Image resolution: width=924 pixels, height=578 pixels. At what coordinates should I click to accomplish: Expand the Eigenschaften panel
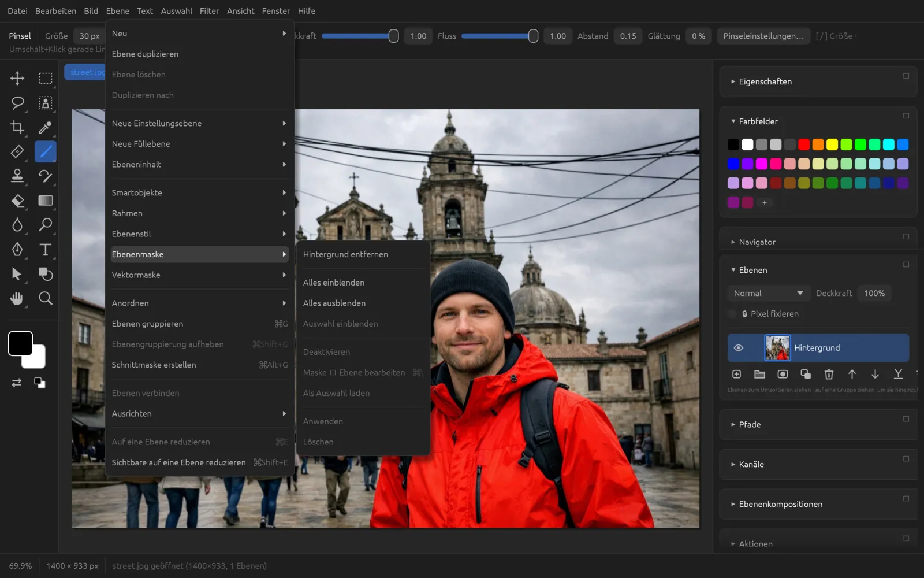[733, 81]
